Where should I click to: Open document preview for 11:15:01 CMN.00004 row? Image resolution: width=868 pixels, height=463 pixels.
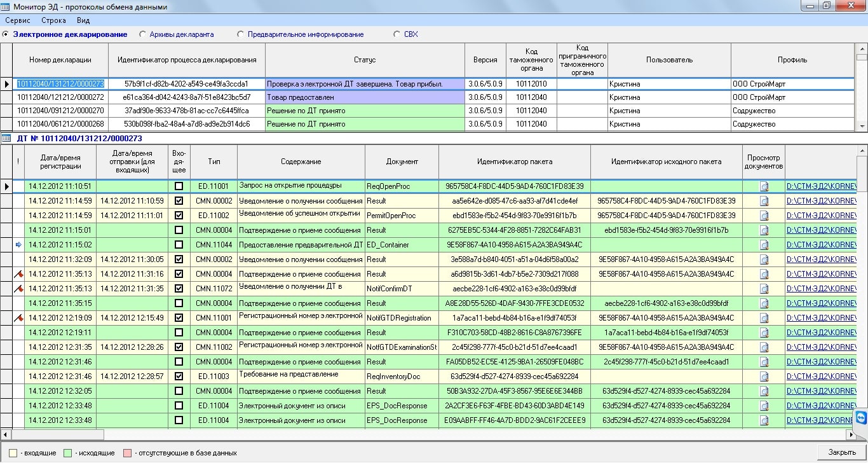coord(764,230)
